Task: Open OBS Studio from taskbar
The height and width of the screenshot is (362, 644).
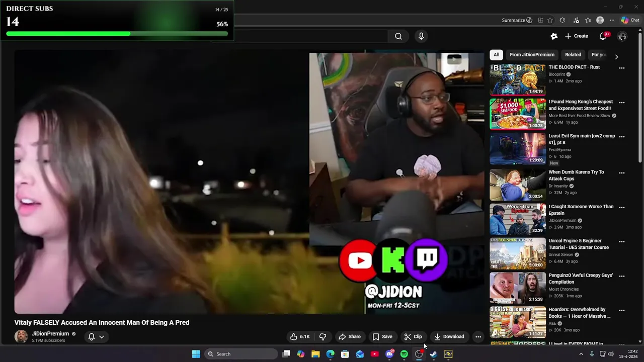Action: click(419, 354)
